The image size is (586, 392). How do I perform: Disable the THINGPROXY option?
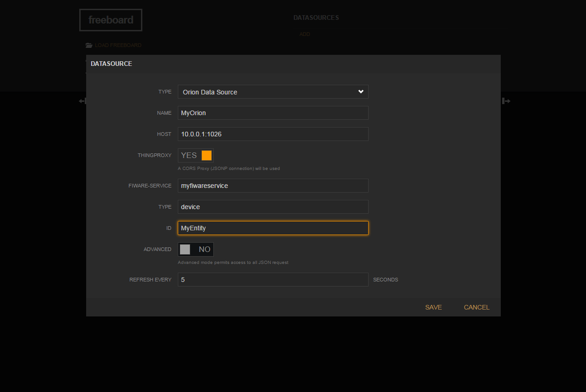(195, 155)
